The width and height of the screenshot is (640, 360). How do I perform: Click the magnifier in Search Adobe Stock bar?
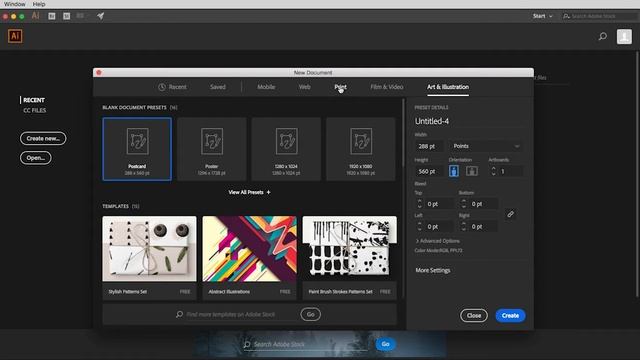coord(247,344)
